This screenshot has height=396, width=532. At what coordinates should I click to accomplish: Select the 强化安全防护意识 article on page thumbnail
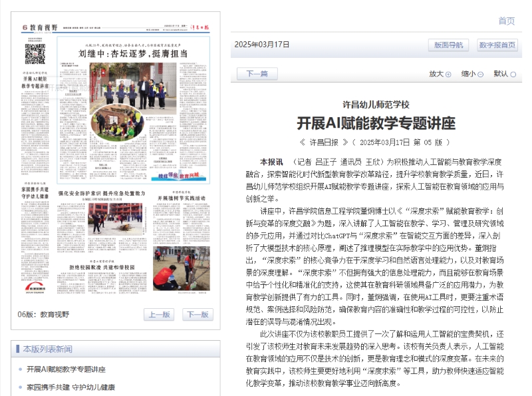pyautogui.click(x=102, y=194)
